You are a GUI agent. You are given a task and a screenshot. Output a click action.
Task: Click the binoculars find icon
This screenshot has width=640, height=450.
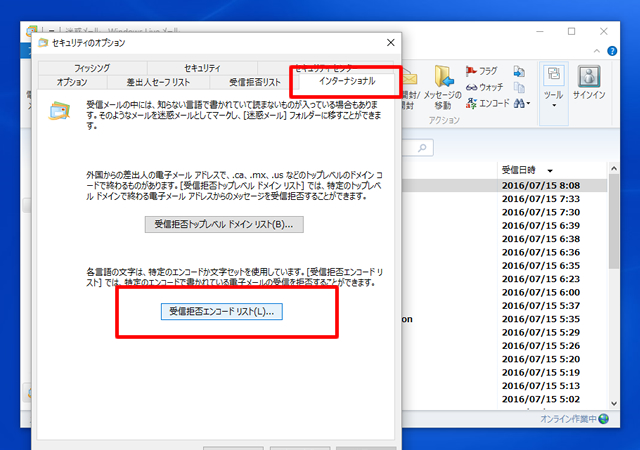coord(519,103)
